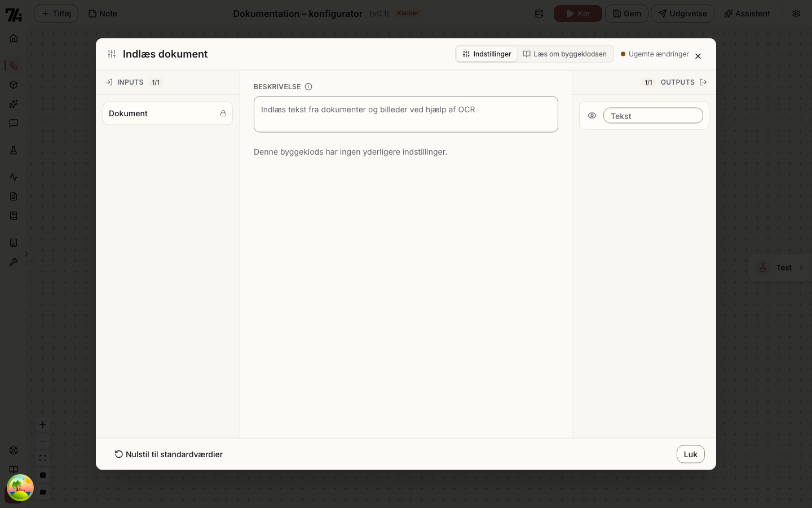Open the bookmarked notebook icon in sidebar
The image size is (812, 508).
[x=14, y=216]
